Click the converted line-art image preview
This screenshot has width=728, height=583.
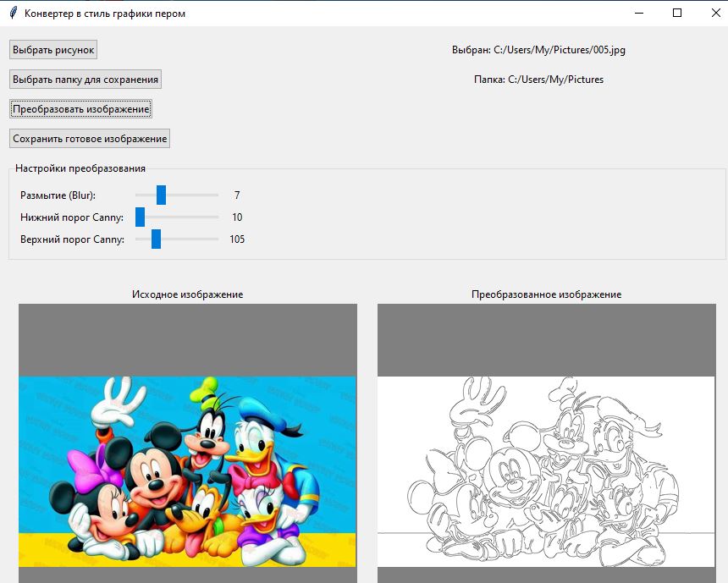pos(546,471)
